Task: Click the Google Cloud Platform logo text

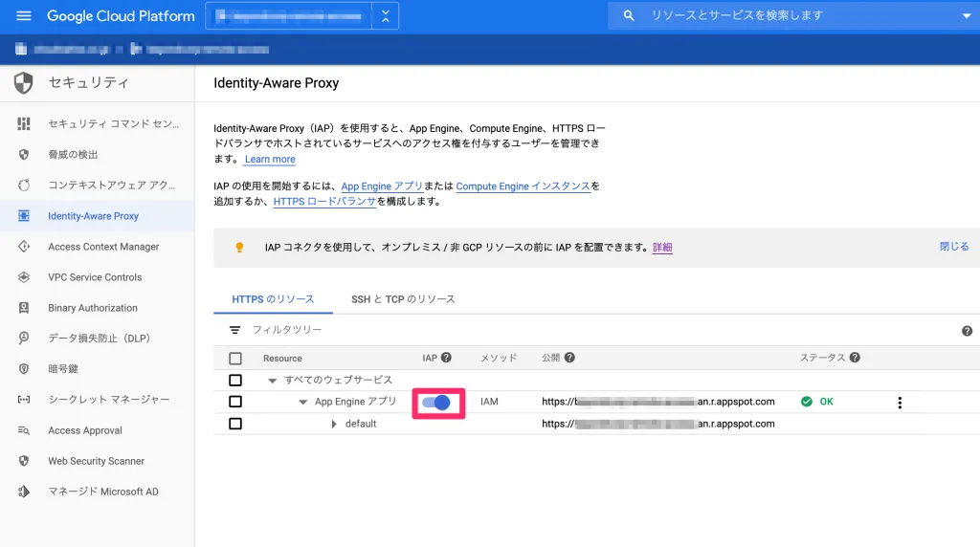Action: tap(121, 16)
